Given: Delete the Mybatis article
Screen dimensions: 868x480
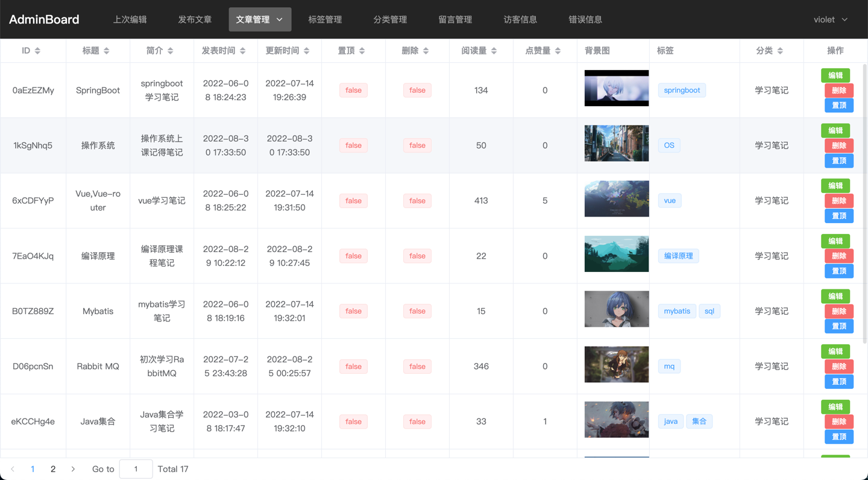Looking at the screenshot, I should tap(839, 311).
